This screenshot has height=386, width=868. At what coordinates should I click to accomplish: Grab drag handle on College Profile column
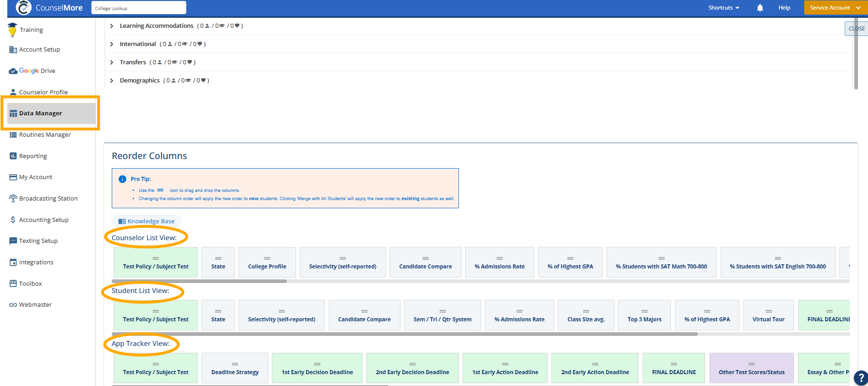(x=267, y=258)
